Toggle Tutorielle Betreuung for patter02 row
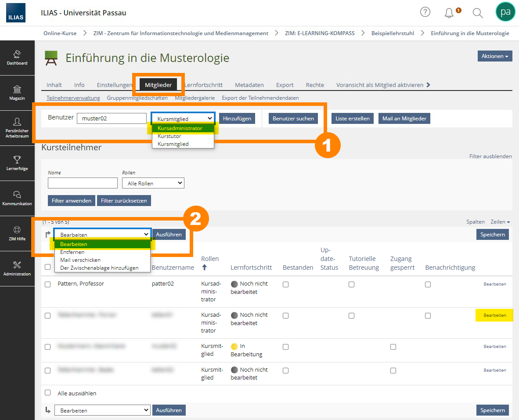 click(352, 285)
